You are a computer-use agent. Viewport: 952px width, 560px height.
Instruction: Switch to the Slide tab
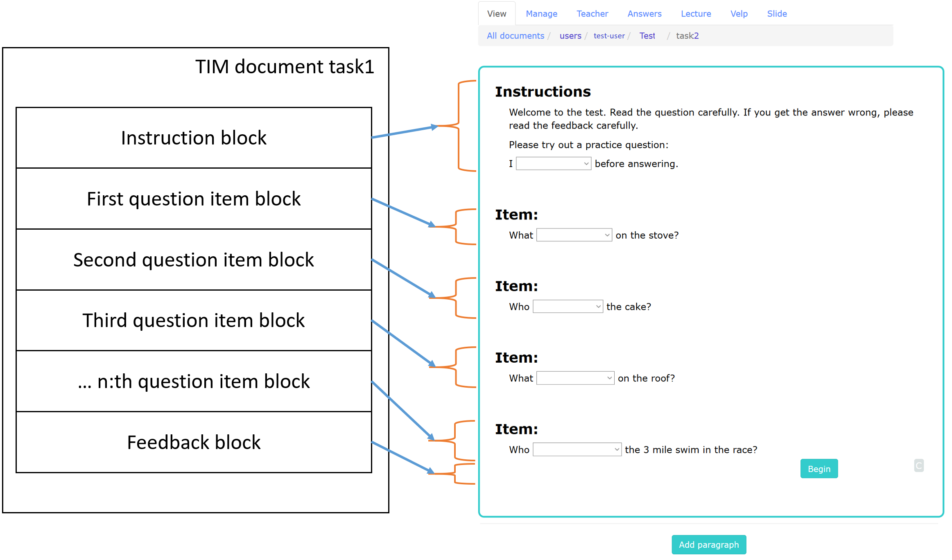click(777, 14)
